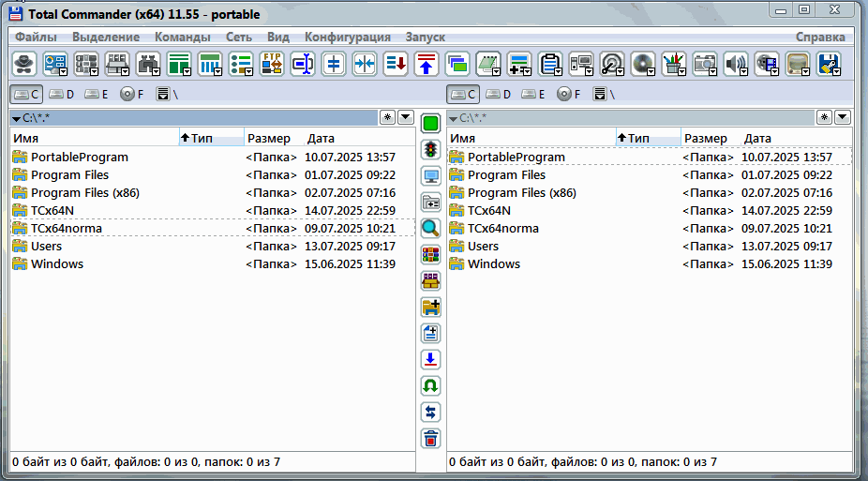868x481 pixels.
Task: Click the blue equal-panels toolbar icon
Action: (334, 64)
